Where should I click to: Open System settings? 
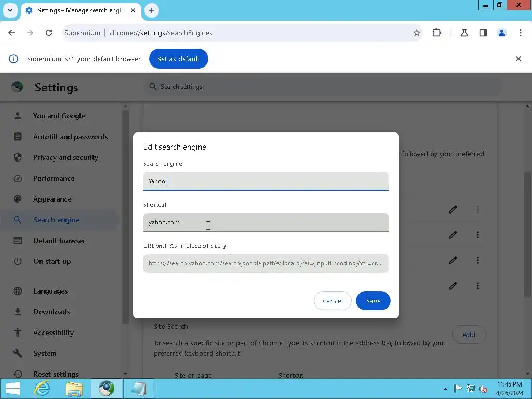pos(45,353)
